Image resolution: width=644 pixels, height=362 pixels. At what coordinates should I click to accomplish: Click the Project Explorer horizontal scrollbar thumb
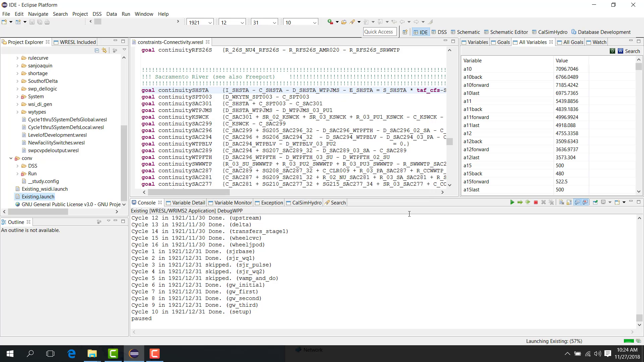(x=38, y=212)
